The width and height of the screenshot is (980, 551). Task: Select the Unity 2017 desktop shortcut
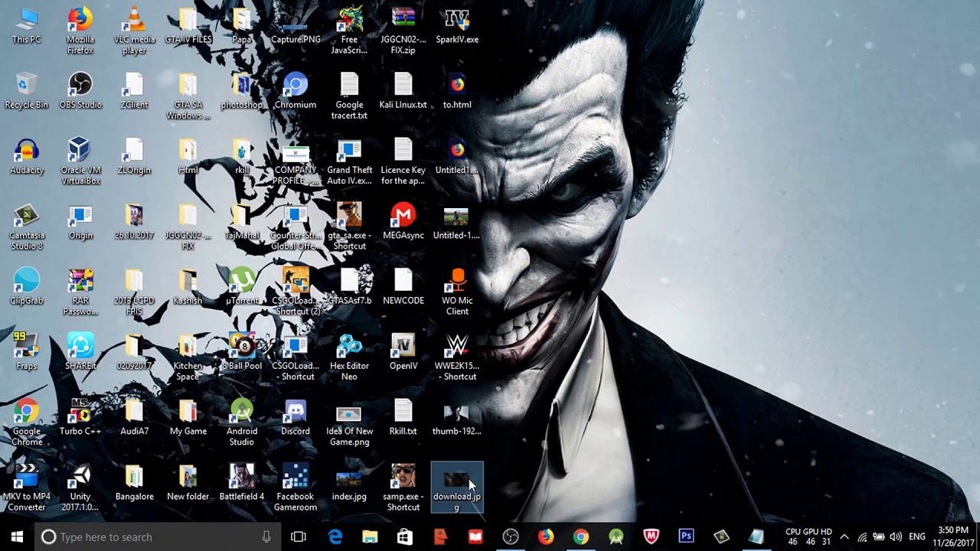tap(80, 487)
